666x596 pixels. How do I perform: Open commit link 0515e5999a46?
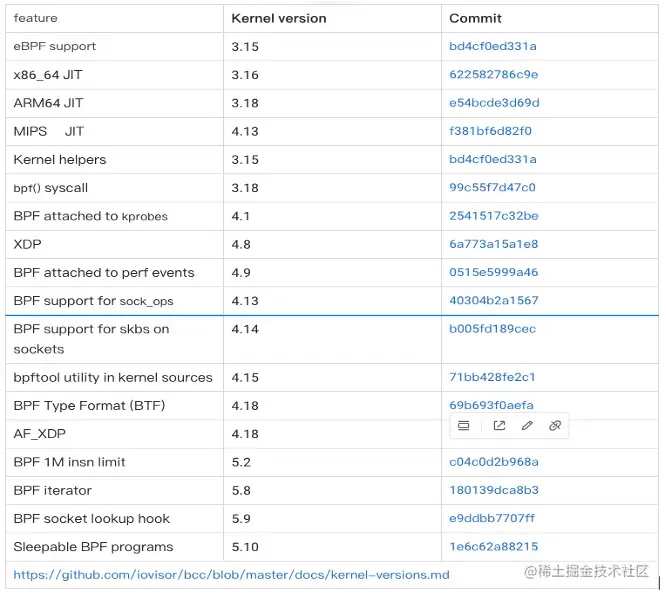click(494, 272)
